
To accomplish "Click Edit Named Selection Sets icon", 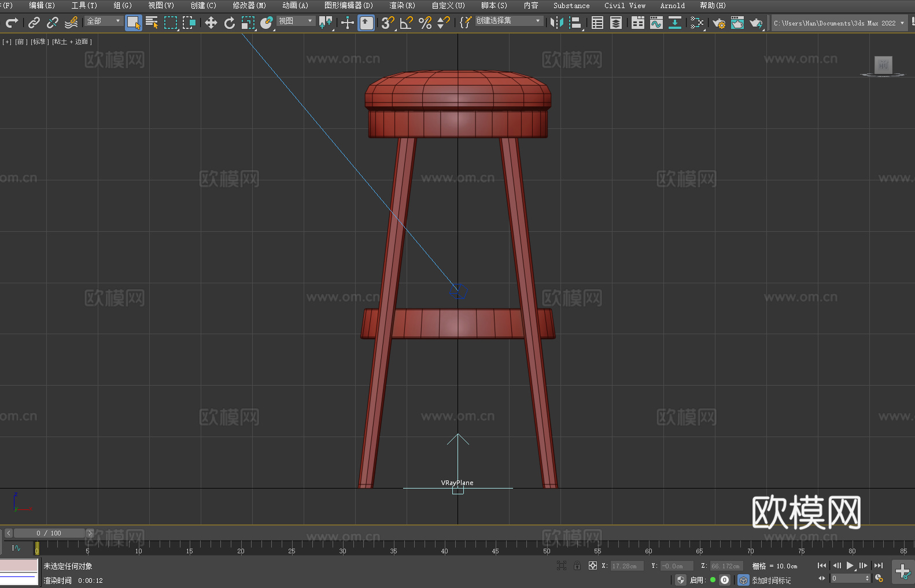I will (x=465, y=23).
